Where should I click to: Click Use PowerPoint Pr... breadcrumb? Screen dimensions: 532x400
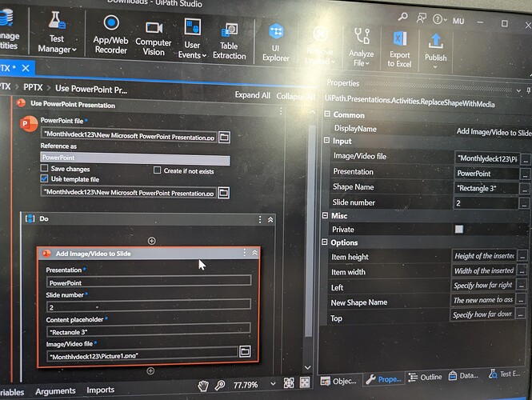coord(91,90)
